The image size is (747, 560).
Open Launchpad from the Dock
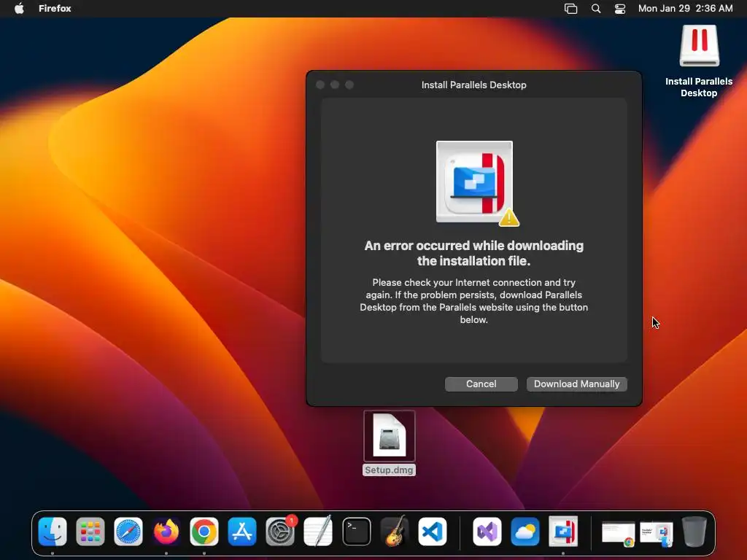[90, 532]
